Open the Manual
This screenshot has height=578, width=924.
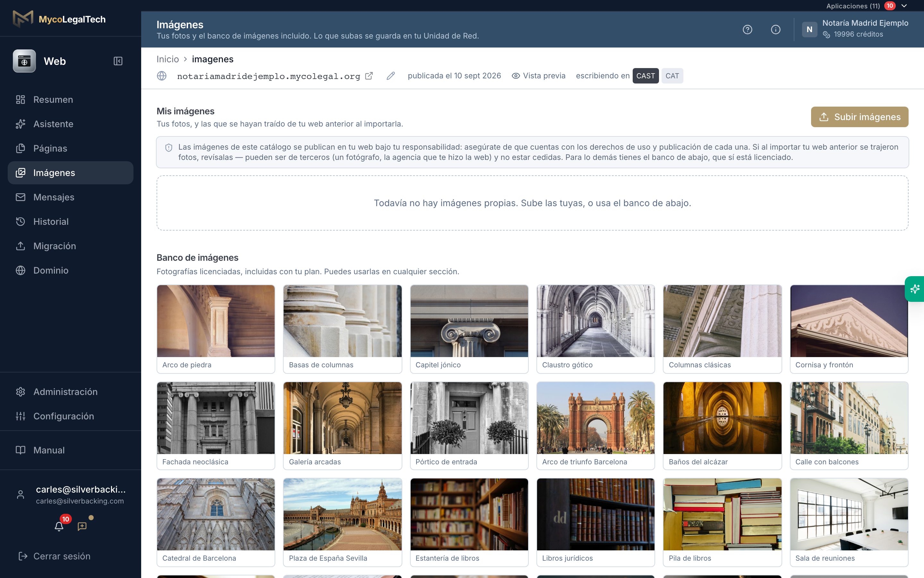pos(71,450)
